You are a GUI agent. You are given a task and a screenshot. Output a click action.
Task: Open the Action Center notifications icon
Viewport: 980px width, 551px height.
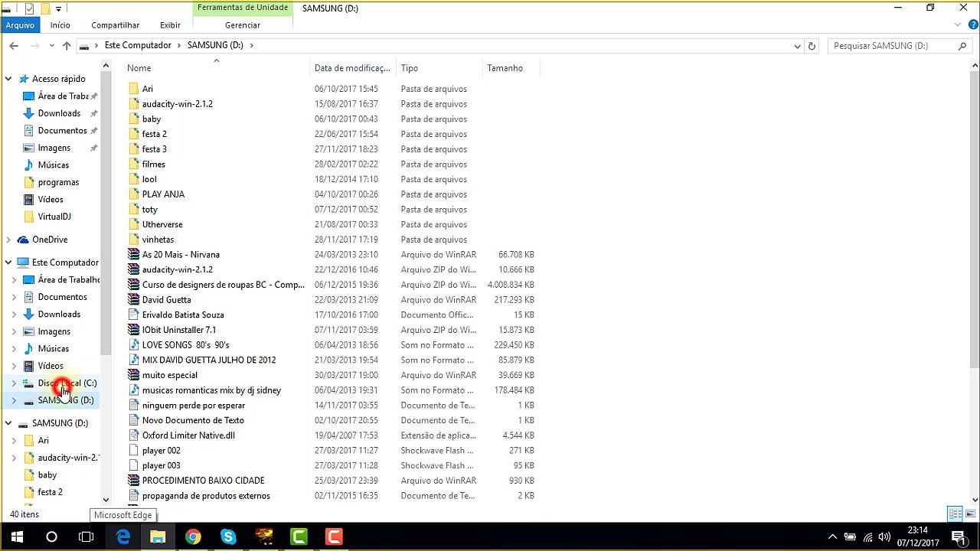click(958, 537)
